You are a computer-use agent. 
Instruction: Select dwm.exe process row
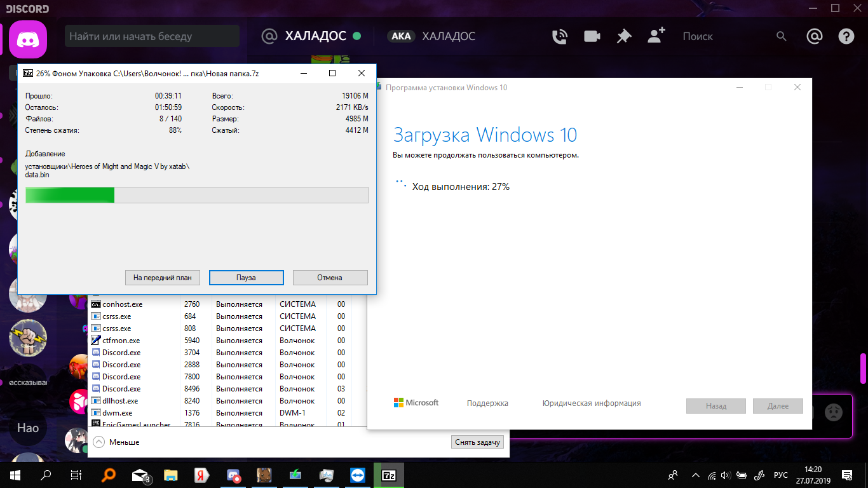coord(219,413)
